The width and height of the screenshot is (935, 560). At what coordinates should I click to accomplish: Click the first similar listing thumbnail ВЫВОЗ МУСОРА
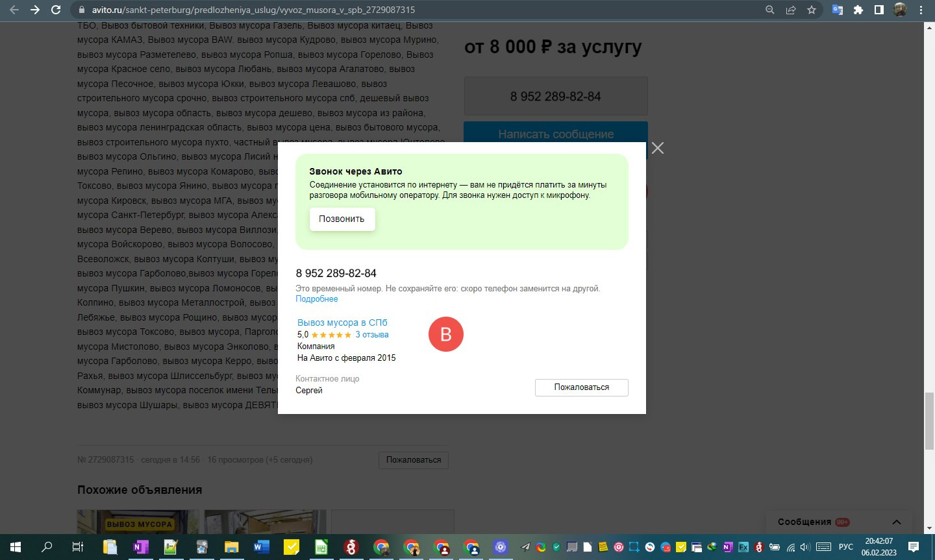coord(138,522)
